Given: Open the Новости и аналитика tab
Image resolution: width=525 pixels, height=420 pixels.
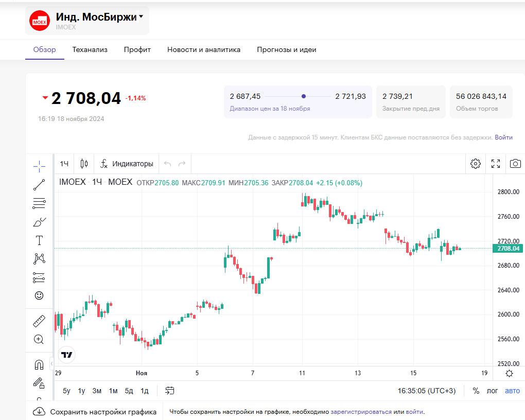Looking at the screenshot, I should (x=204, y=50).
